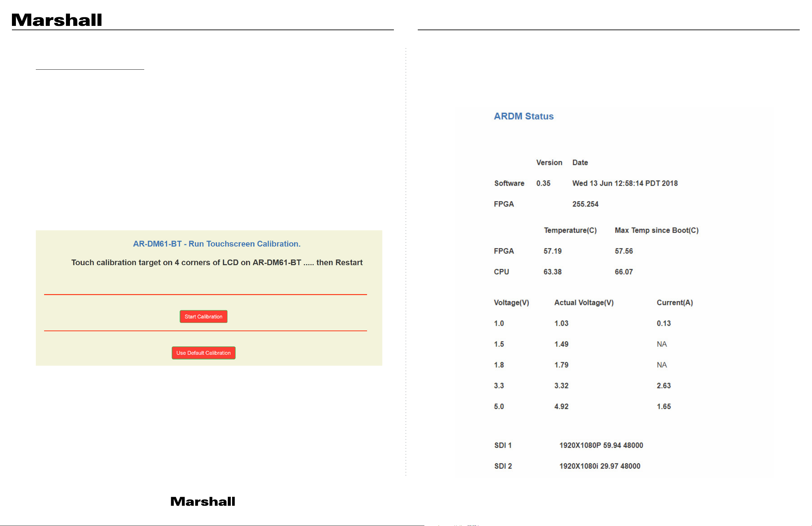Select current value 1.65
The height and width of the screenshot is (526, 812).
click(x=663, y=407)
